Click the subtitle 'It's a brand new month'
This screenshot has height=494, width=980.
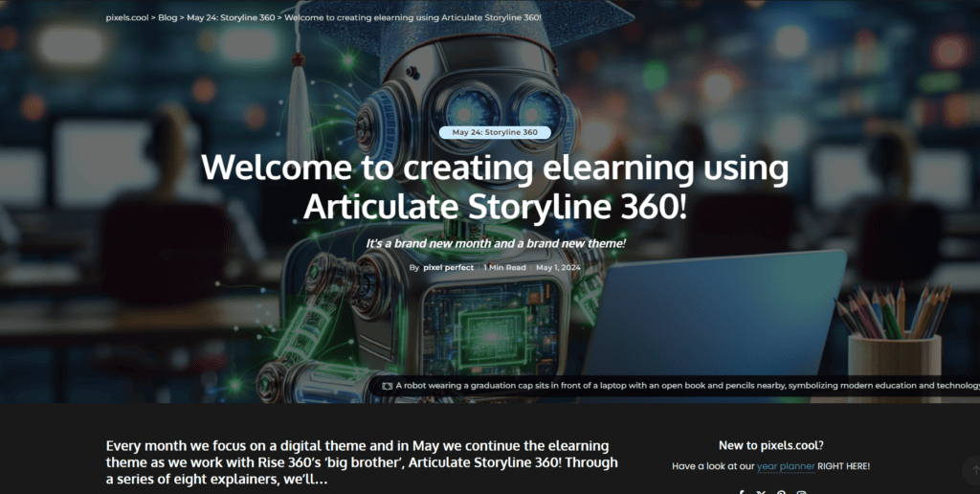tap(495, 243)
